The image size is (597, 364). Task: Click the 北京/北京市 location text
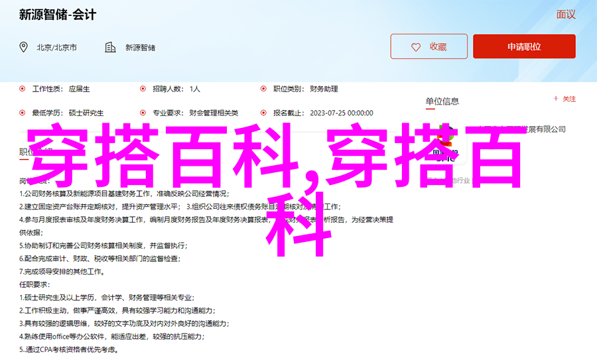(x=57, y=48)
